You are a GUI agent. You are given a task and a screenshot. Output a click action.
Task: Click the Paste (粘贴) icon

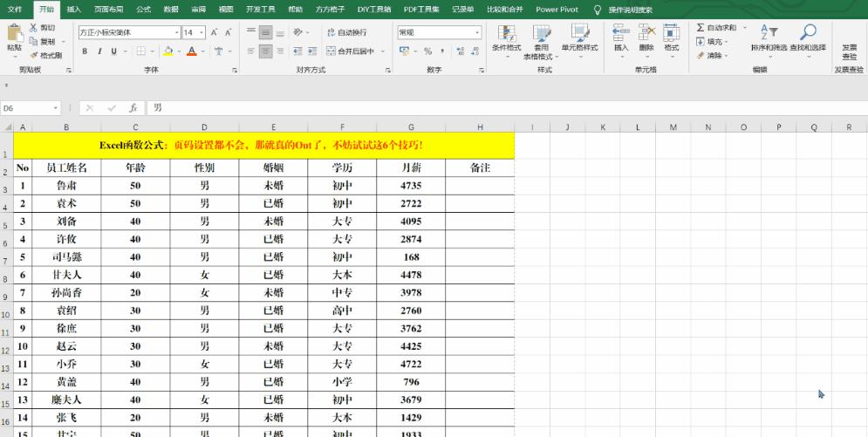(14, 35)
